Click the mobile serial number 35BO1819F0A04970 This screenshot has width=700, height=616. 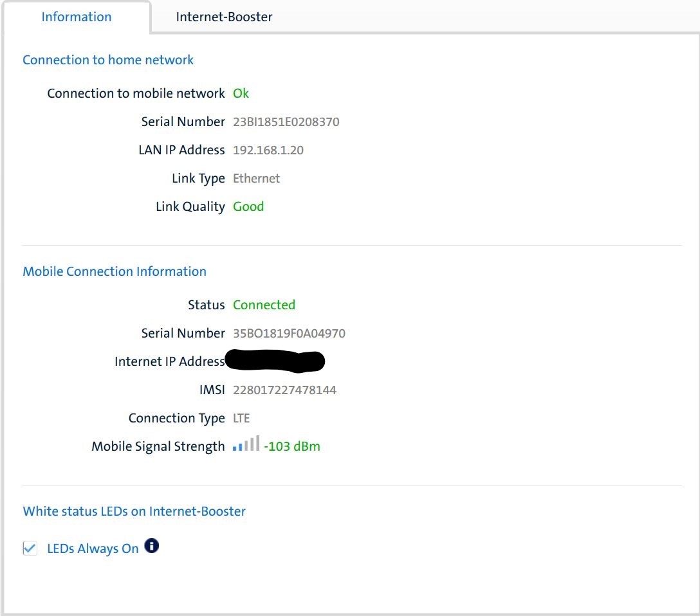(x=289, y=333)
